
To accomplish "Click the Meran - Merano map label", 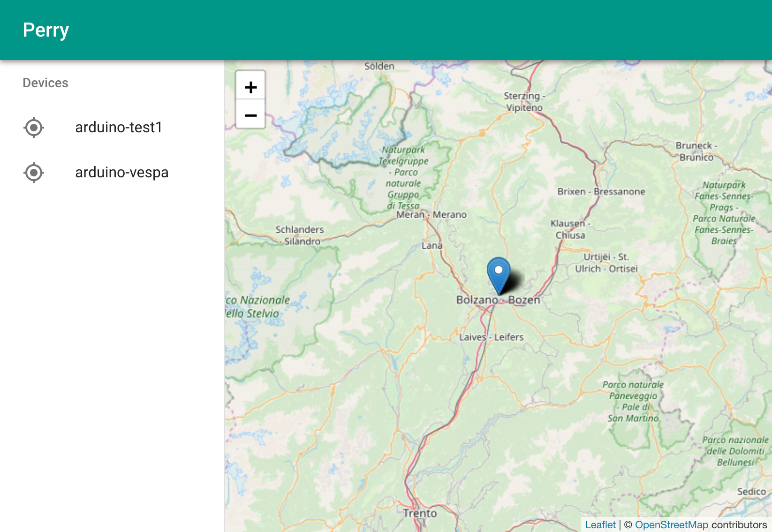I will point(431,214).
